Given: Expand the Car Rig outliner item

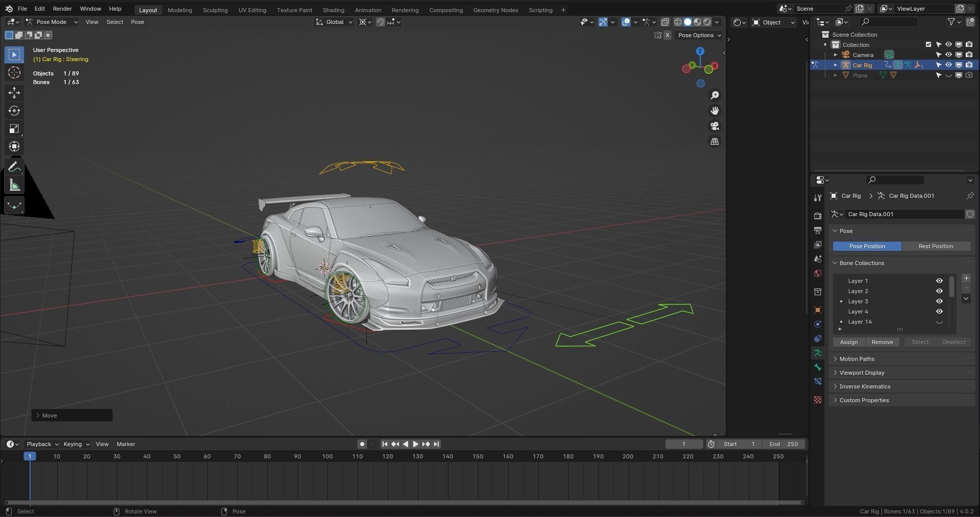Looking at the screenshot, I should [x=835, y=65].
